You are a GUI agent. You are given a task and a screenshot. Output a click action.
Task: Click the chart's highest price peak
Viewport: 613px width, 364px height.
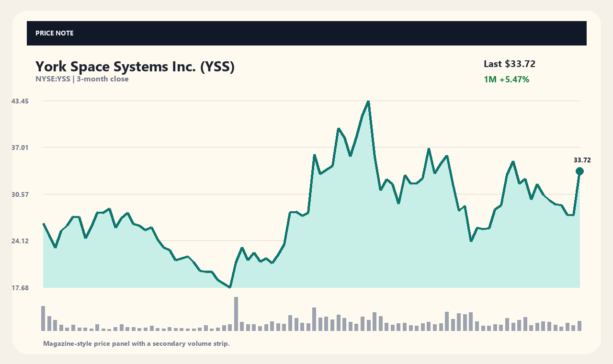point(368,101)
